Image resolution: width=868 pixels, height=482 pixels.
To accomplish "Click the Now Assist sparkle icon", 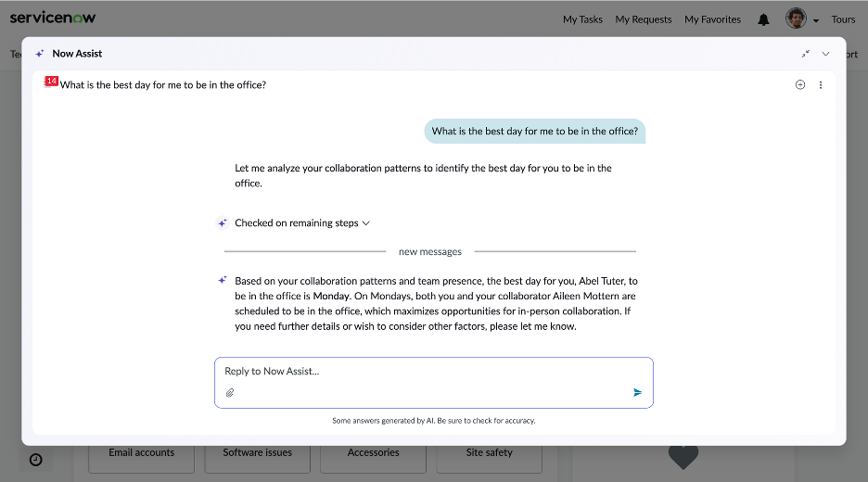I will click(x=39, y=54).
